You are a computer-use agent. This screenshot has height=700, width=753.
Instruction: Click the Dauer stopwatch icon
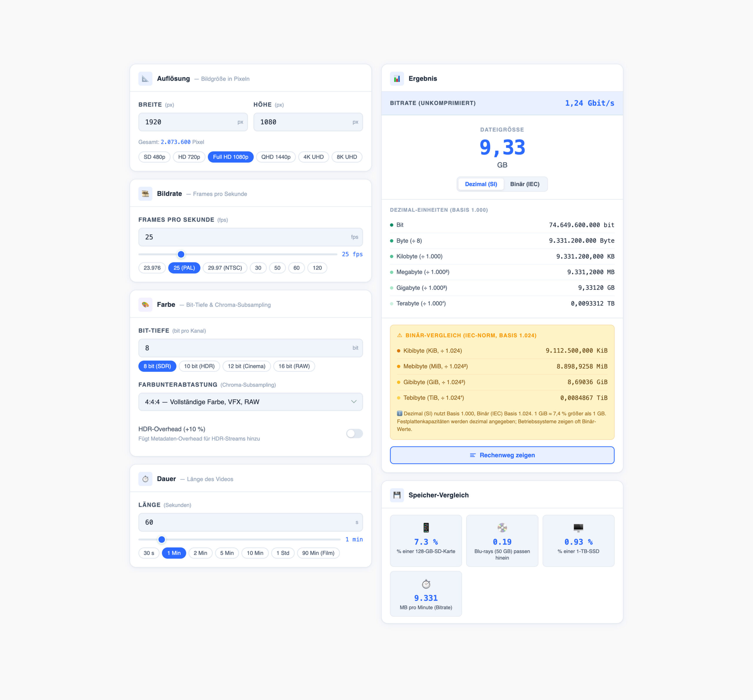tap(145, 479)
